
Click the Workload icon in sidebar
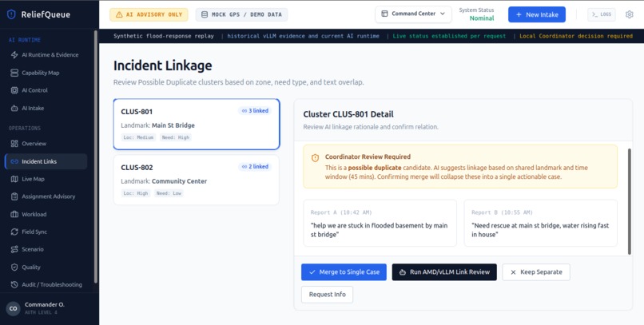click(14, 214)
